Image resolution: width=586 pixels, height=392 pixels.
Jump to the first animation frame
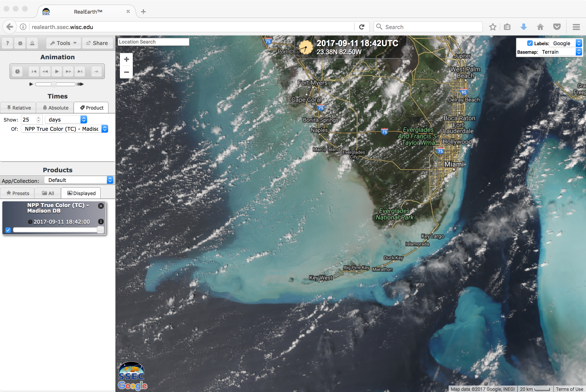[34, 71]
